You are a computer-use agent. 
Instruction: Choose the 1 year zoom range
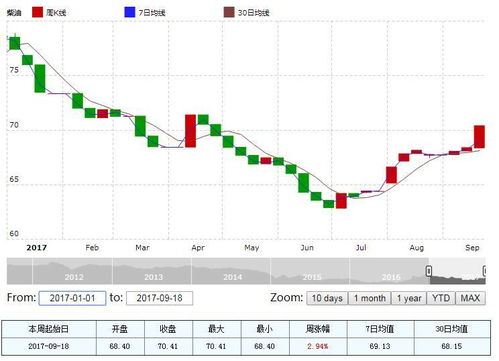[409, 298]
